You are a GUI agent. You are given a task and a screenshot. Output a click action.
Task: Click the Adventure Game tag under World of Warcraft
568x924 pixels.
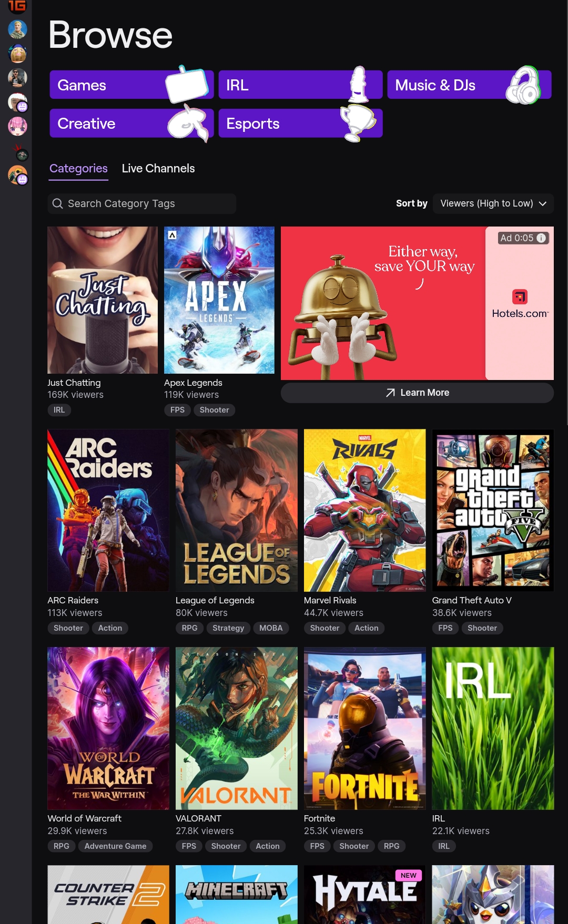click(115, 846)
